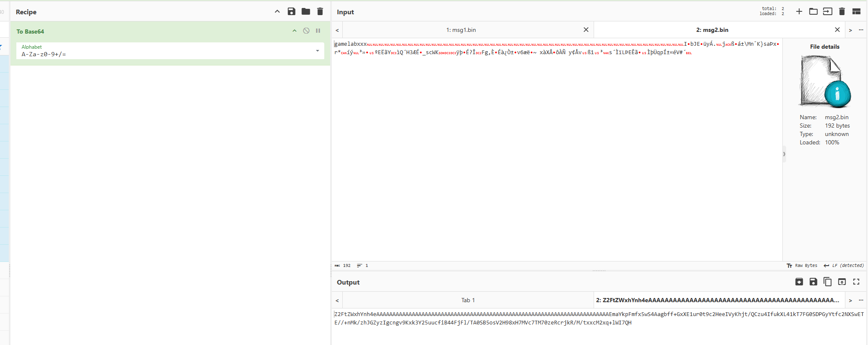The width and height of the screenshot is (868, 345).
Task: Click the File details heading
Action: [x=825, y=47]
